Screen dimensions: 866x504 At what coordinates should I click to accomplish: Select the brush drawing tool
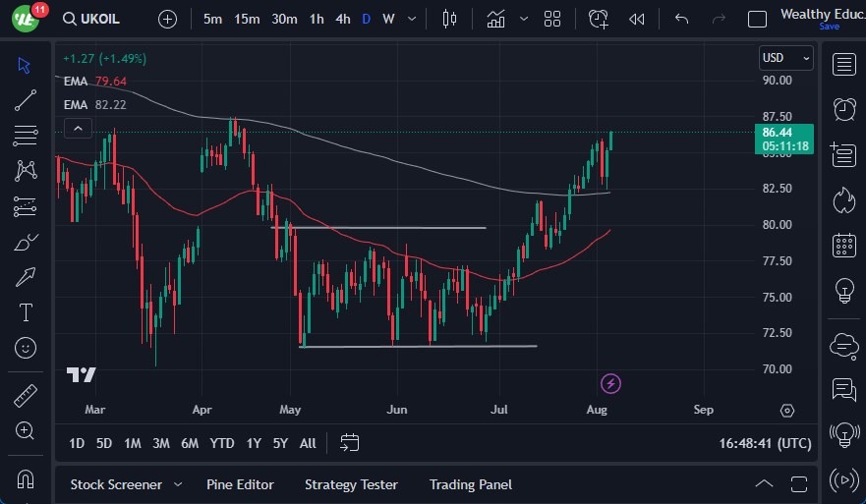tap(26, 242)
